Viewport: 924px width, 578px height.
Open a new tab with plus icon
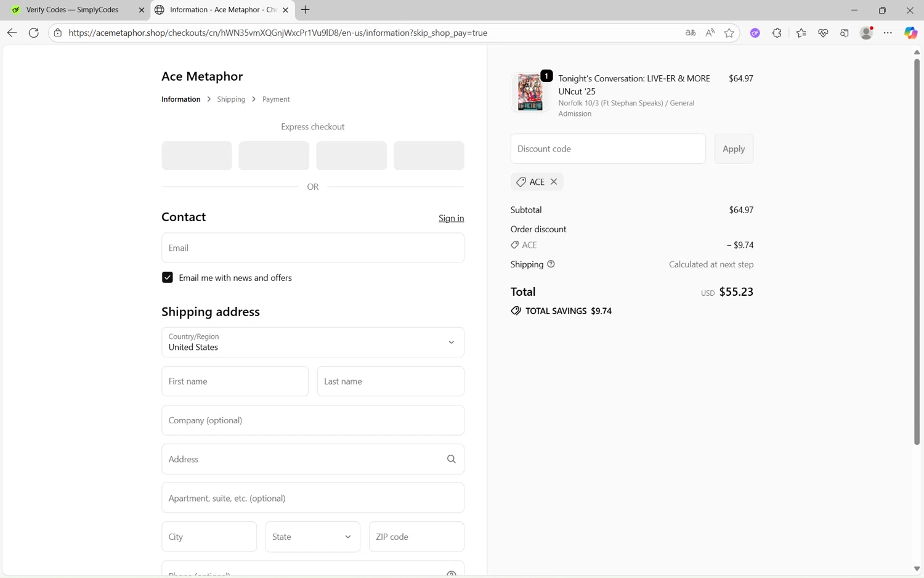point(306,10)
